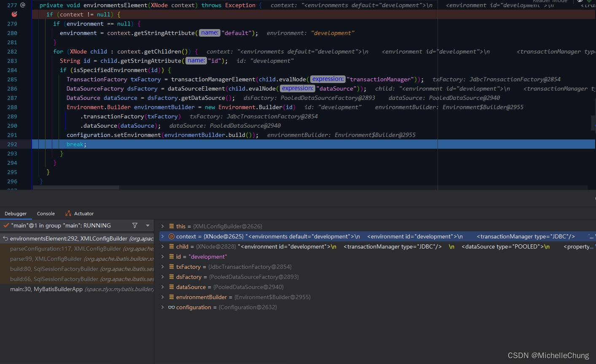Click the transactionManagerElement call on line 285
This screenshot has height=364, width=596.
[213, 79]
